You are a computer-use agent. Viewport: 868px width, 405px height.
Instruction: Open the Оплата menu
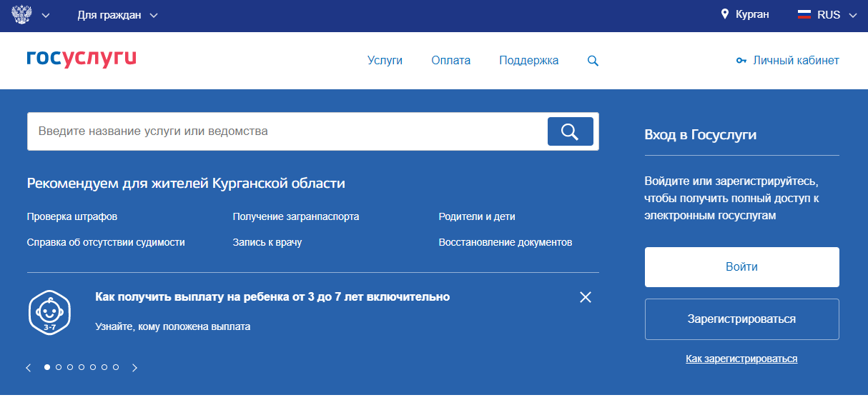[451, 61]
